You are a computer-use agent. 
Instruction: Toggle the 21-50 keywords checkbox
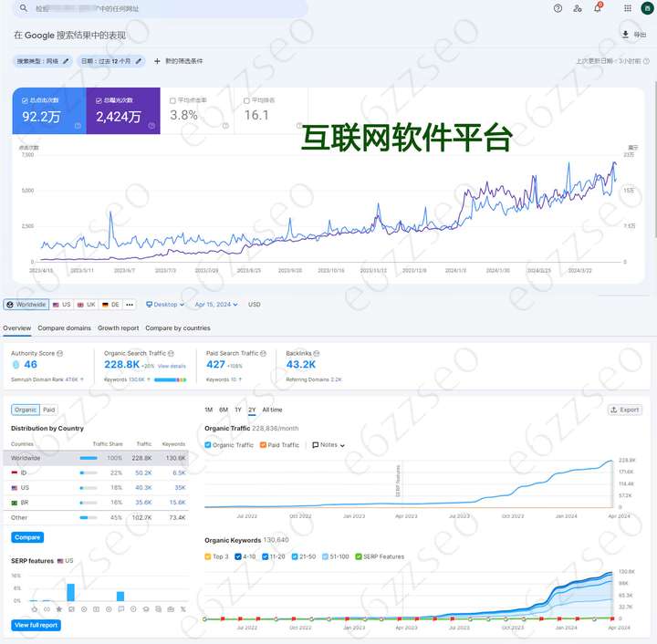pyautogui.click(x=295, y=556)
